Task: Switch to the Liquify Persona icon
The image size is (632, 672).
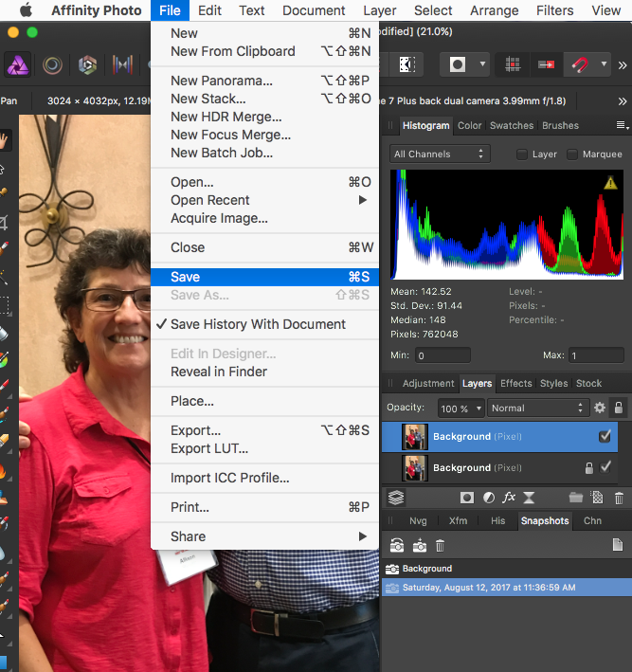Action: click(x=53, y=64)
